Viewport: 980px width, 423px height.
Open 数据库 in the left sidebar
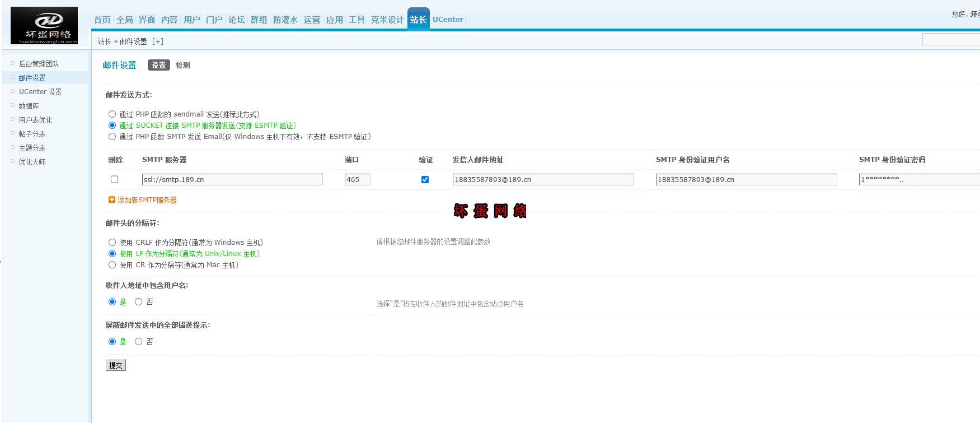pyautogui.click(x=29, y=106)
